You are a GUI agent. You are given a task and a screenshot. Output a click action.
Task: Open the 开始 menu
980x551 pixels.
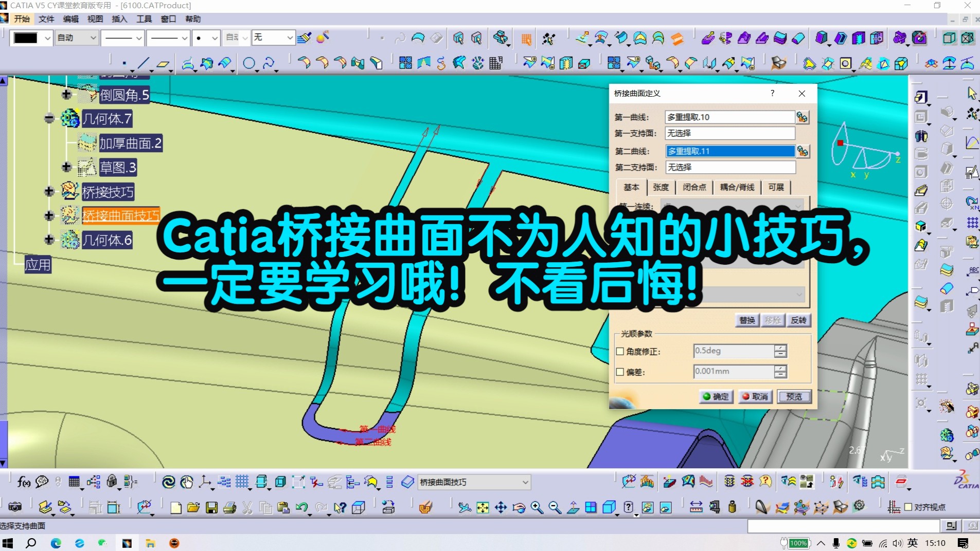[x=22, y=19]
